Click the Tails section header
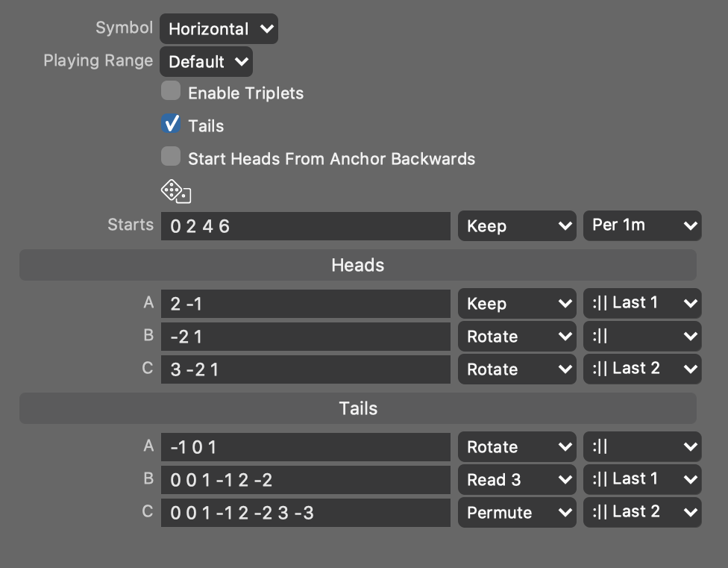The height and width of the screenshot is (568, 728). click(x=358, y=408)
